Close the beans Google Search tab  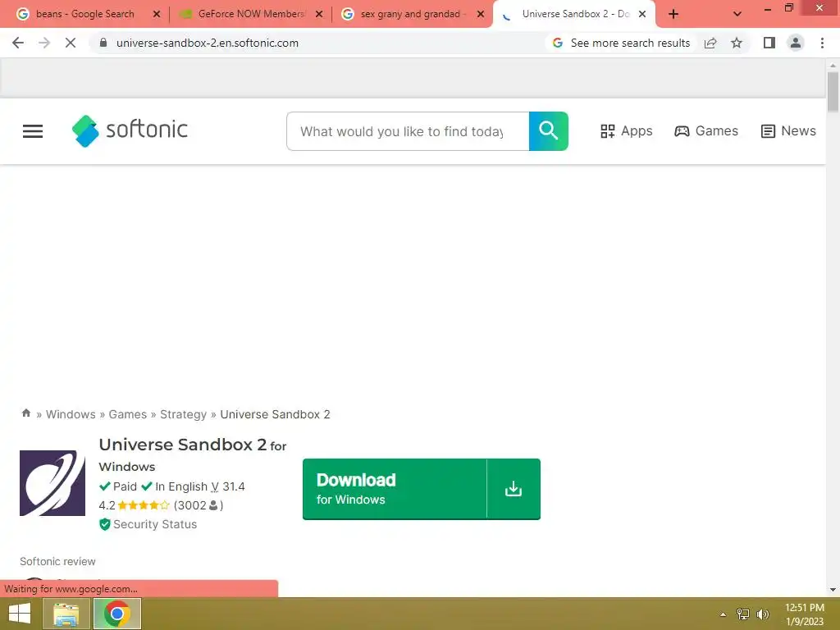tap(157, 14)
